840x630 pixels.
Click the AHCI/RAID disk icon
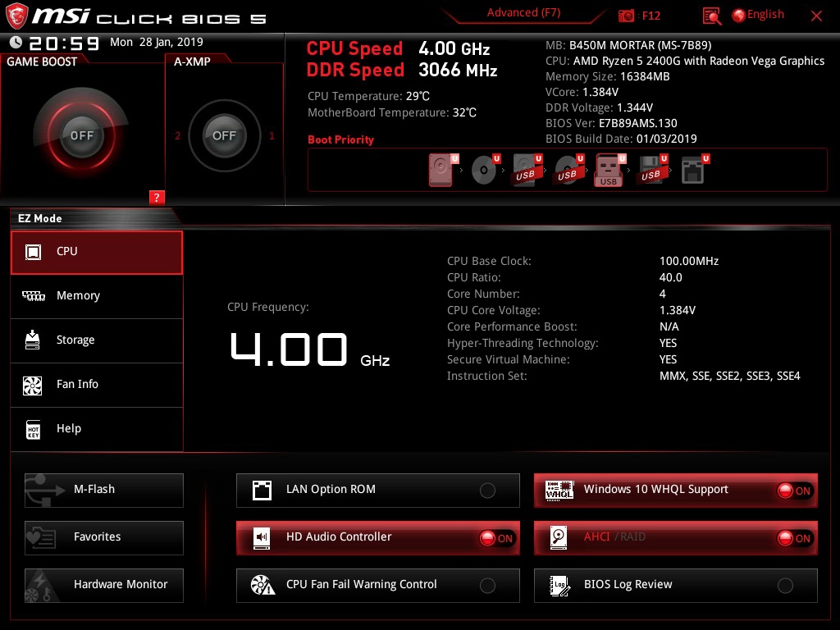pos(559,537)
